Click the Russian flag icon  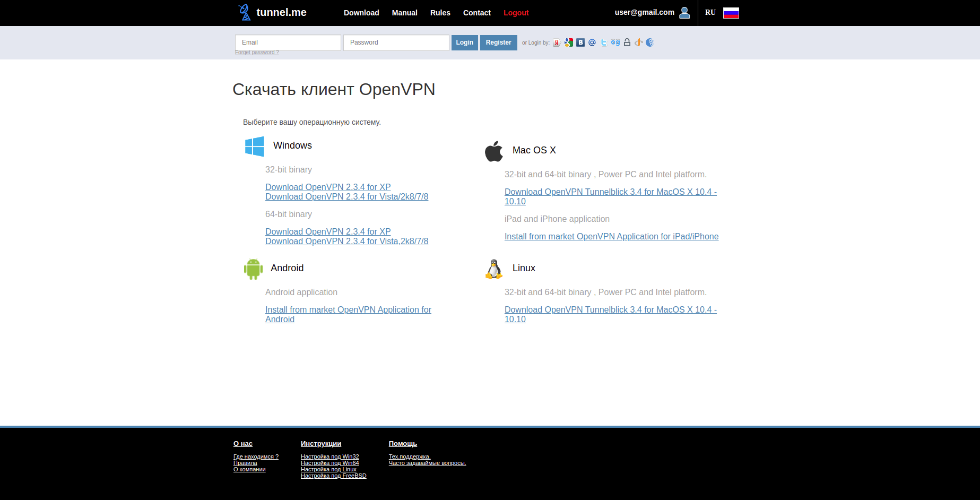pos(731,13)
